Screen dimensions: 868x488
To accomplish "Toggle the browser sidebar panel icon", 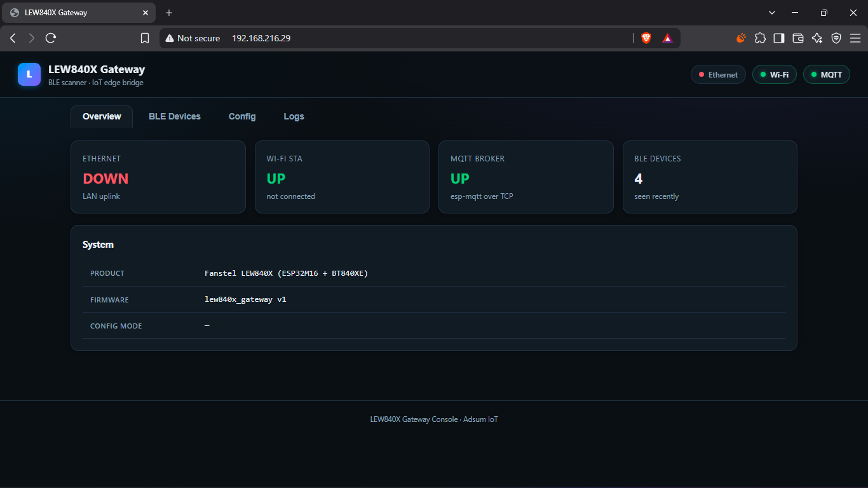I will pos(779,38).
